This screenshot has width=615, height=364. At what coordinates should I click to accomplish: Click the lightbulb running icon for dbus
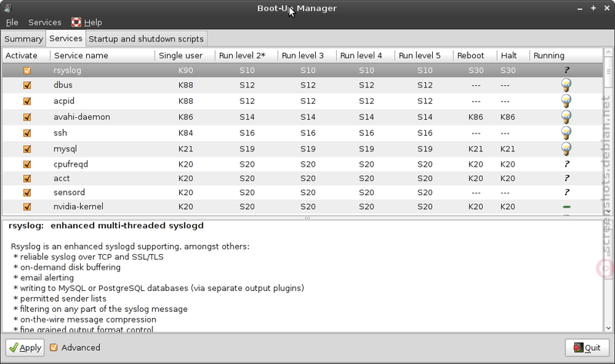tap(566, 85)
